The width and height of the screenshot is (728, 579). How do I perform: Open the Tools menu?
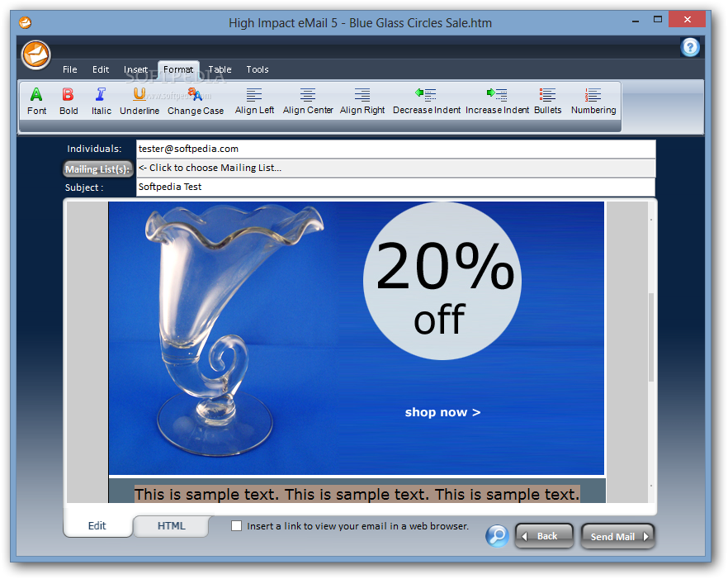pyautogui.click(x=258, y=69)
